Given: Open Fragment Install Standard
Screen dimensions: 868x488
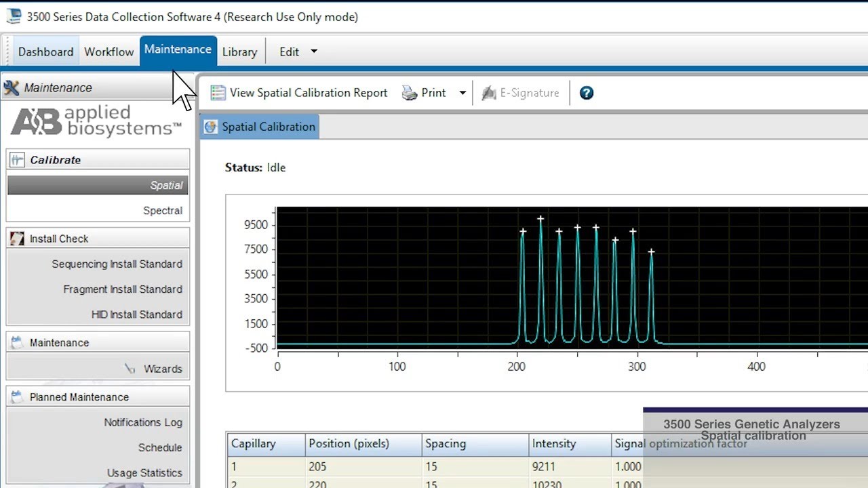Looking at the screenshot, I should (123, 289).
